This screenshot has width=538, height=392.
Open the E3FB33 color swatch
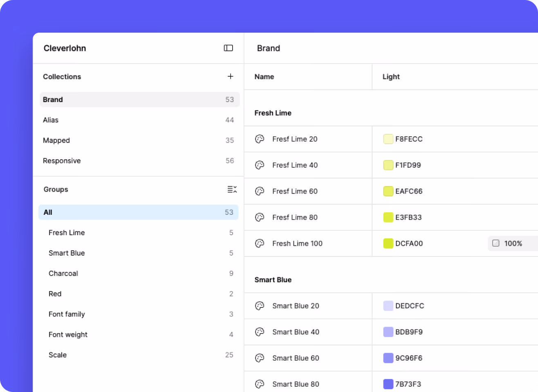point(388,218)
